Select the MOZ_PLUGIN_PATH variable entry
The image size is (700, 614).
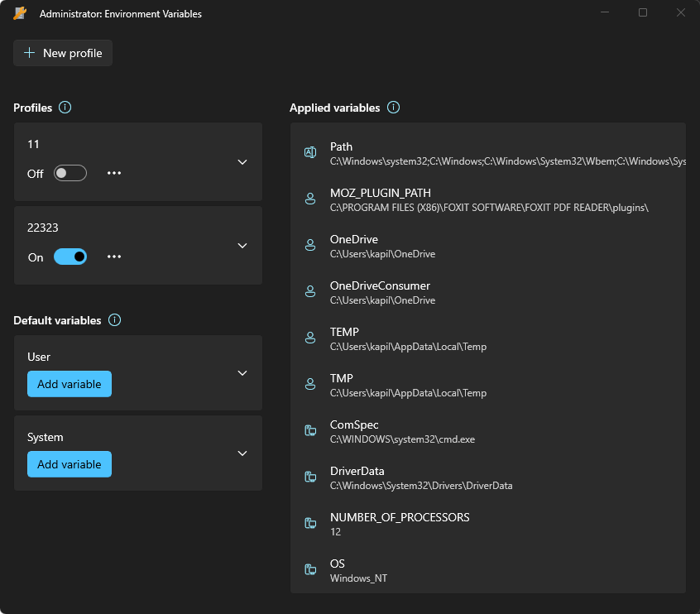click(x=488, y=199)
